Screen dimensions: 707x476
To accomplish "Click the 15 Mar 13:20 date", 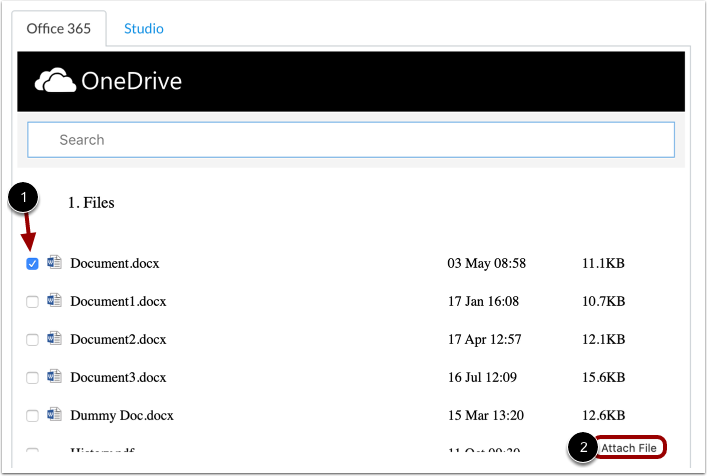I will [x=486, y=415].
